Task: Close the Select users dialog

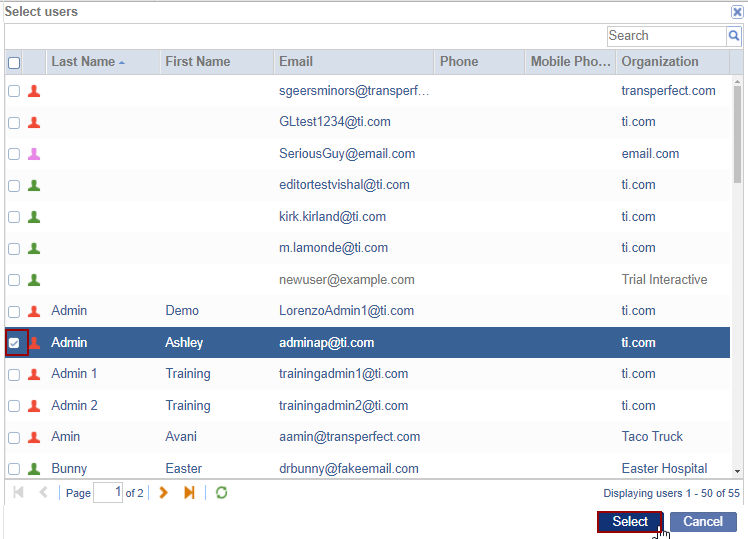Action: [737, 12]
